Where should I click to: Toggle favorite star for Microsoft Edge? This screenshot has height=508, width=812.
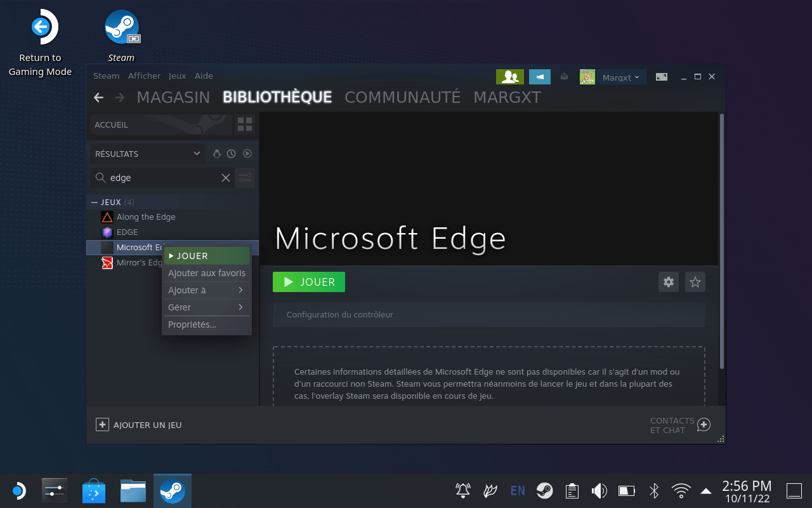click(x=695, y=282)
